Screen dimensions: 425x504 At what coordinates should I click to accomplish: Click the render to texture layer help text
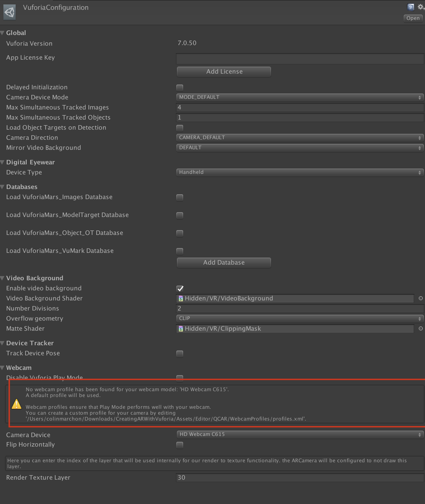[214, 463]
